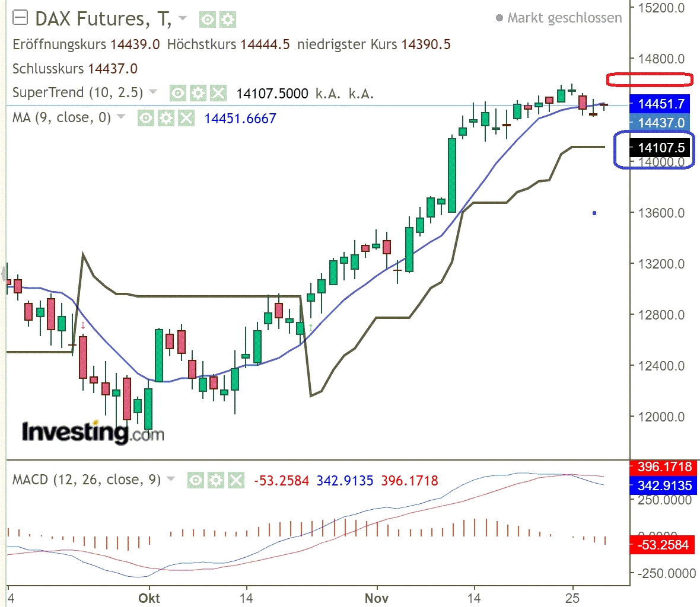Toggle visibility of the MA indicator

tap(145, 117)
